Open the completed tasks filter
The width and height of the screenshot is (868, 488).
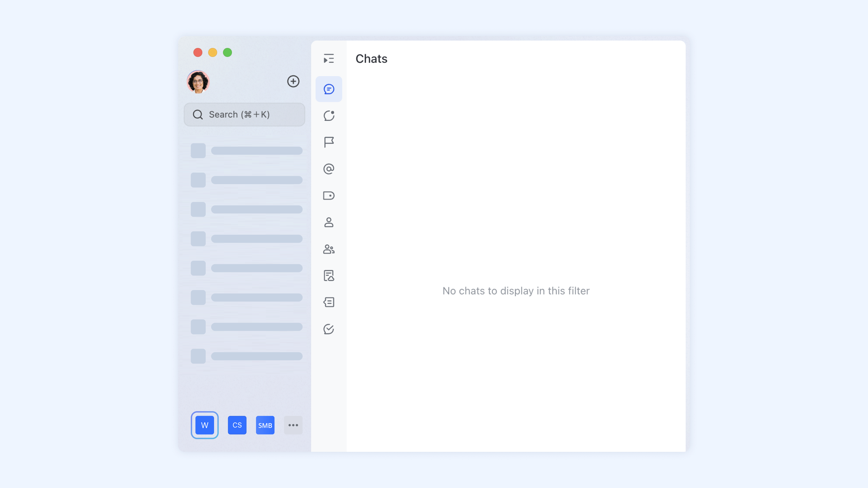tap(328, 329)
